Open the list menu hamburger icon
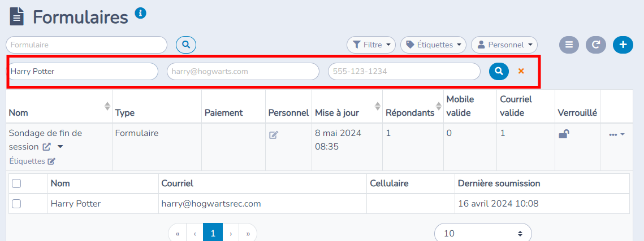644x241 pixels. (569, 45)
